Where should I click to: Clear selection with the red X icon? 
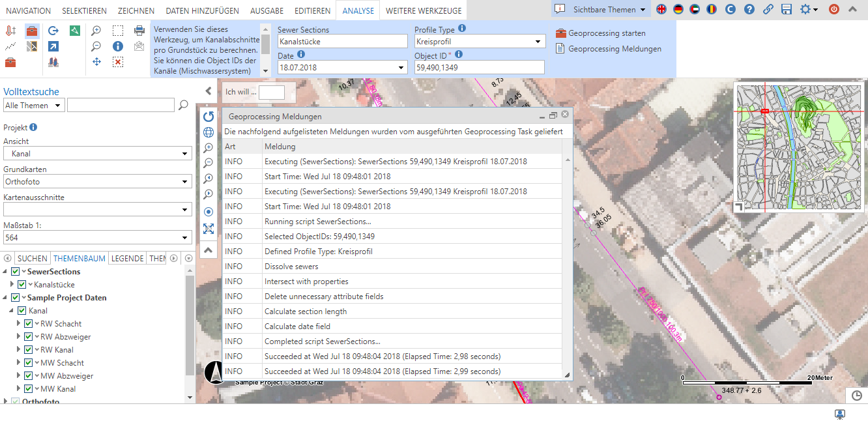click(x=118, y=62)
